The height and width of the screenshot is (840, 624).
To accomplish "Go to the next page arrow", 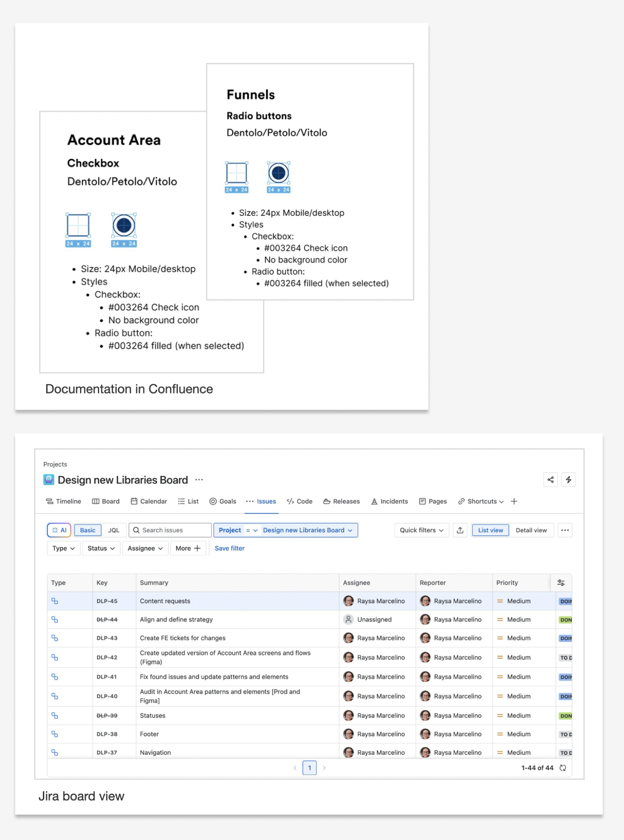I will click(x=324, y=768).
